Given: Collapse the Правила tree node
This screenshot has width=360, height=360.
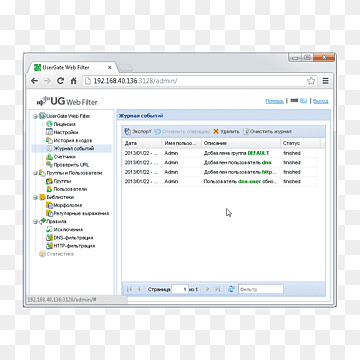Looking at the screenshot, I should click(x=35, y=222).
